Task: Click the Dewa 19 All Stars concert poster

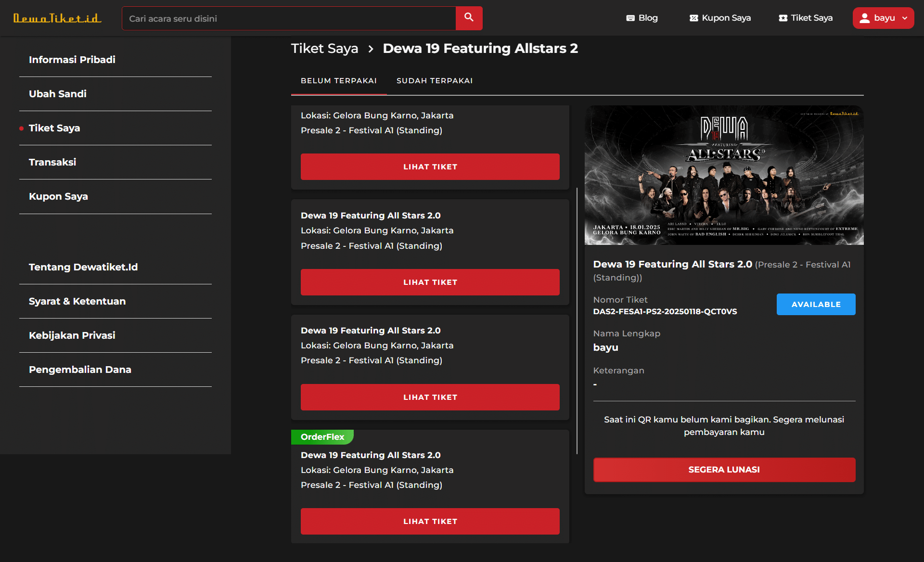Action: tap(724, 175)
